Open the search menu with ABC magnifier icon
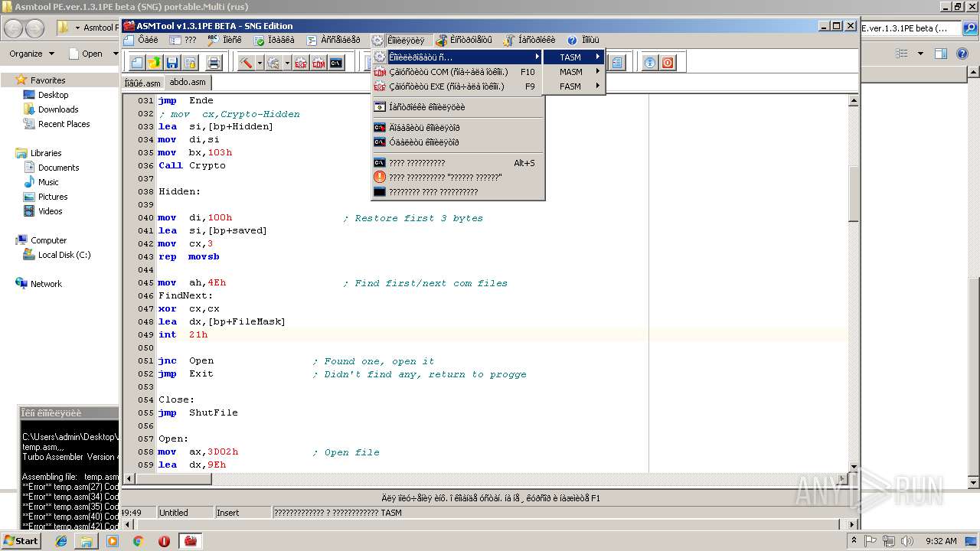 click(x=224, y=40)
